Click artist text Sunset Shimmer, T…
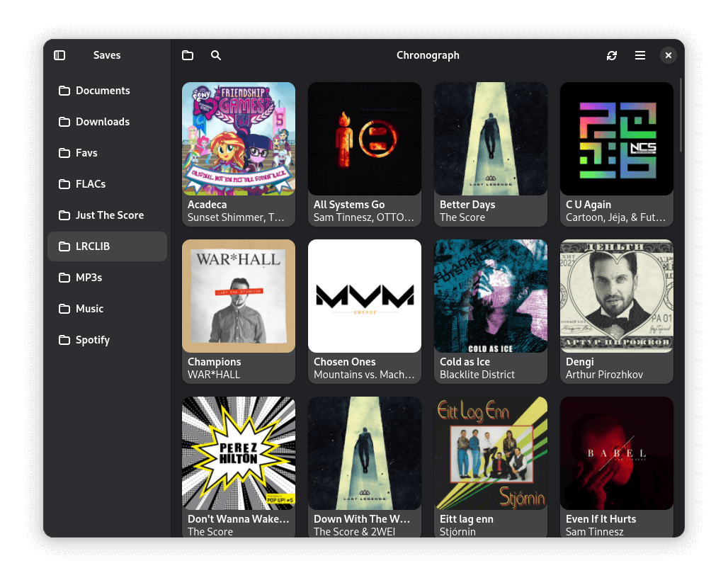The width and height of the screenshot is (728, 585). [237, 217]
